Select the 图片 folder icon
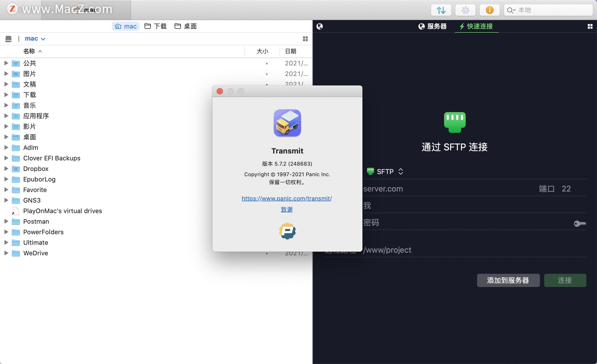Image resolution: width=597 pixels, height=364 pixels. [16, 74]
